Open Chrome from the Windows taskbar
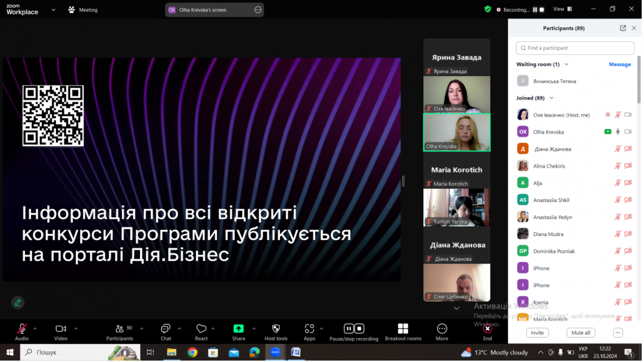644x362 pixels. click(192, 352)
